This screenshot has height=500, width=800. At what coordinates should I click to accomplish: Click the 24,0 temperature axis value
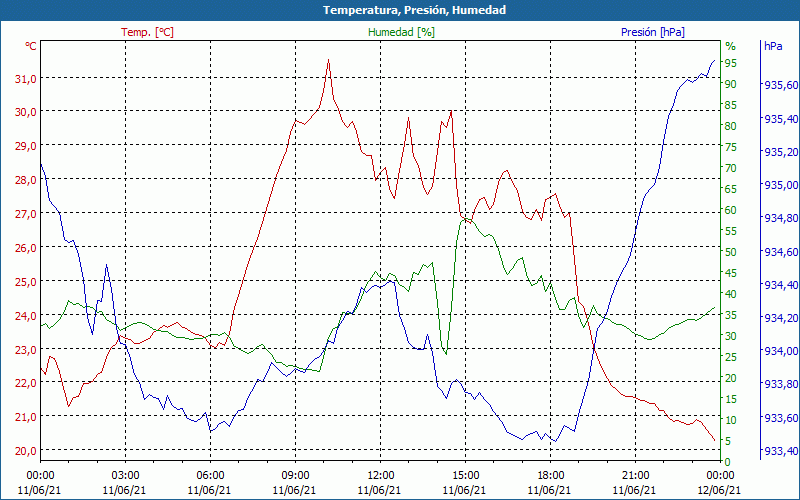26,316
